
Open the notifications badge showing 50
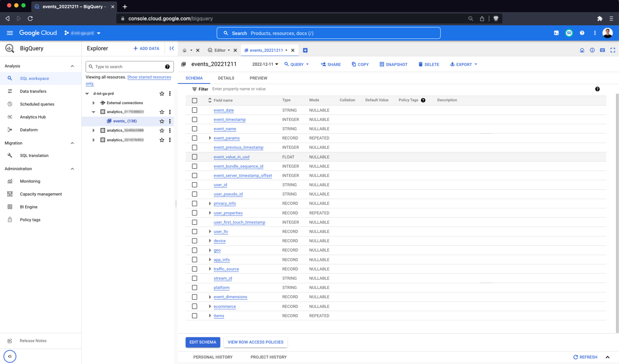click(569, 33)
